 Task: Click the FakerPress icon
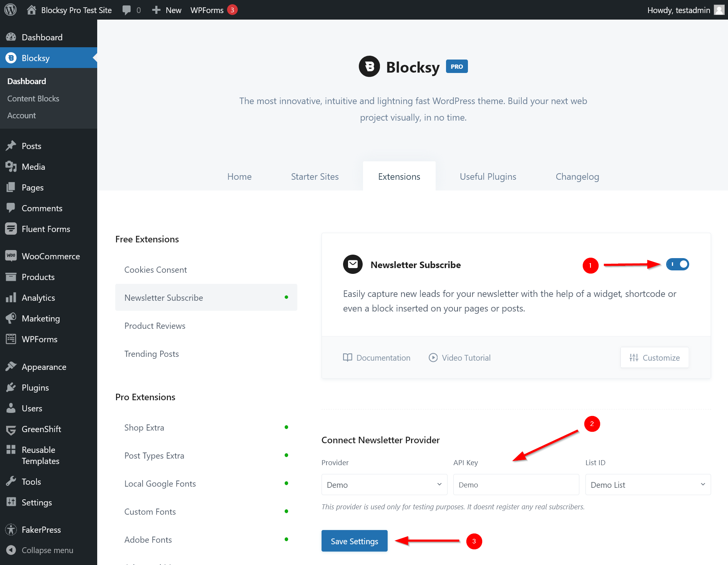click(x=11, y=530)
